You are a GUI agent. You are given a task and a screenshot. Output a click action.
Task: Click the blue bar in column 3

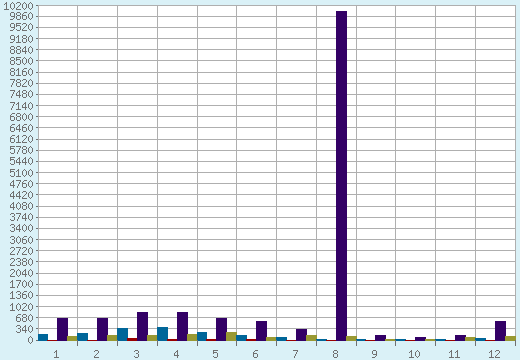pyautogui.click(x=122, y=334)
